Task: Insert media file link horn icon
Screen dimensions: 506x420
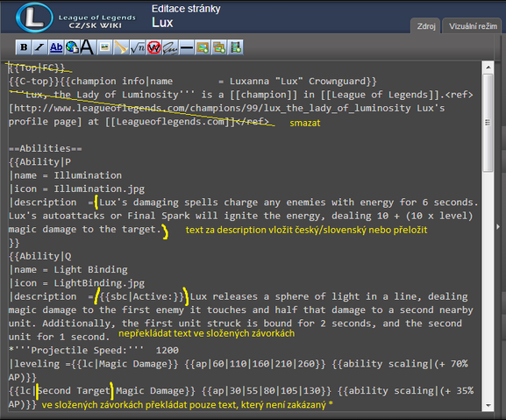Action: [121, 47]
